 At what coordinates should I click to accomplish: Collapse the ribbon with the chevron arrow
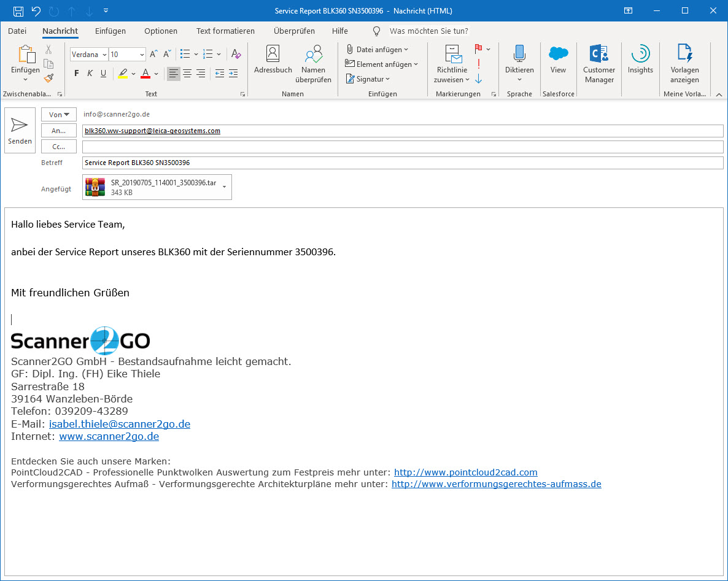tap(719, 94)
